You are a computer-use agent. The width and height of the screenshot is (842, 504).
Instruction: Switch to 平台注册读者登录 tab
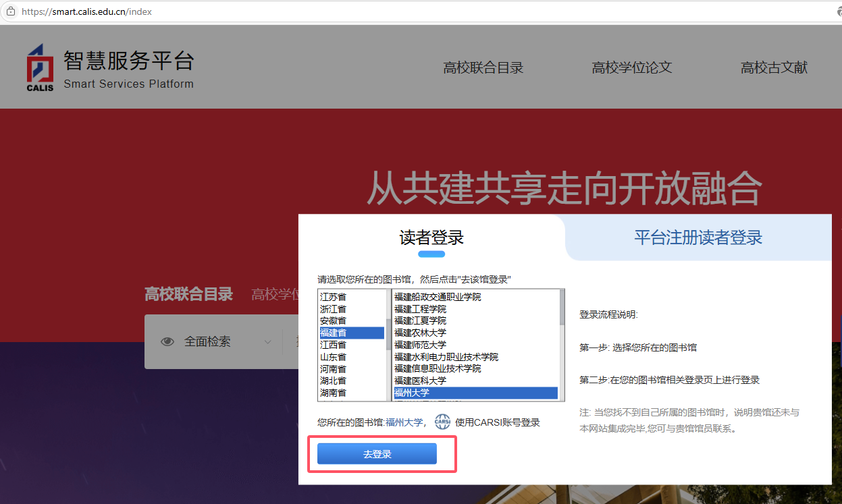[698, 237]
